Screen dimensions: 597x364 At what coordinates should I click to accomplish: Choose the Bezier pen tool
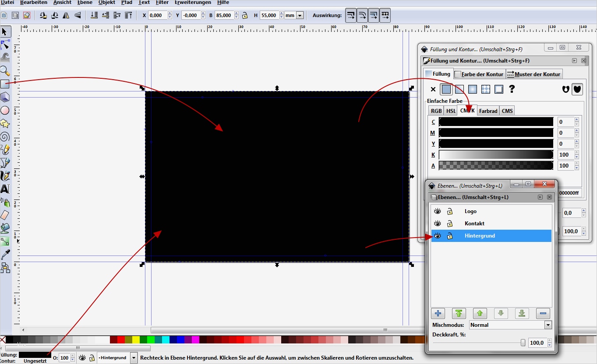click(x=5, y=163)
